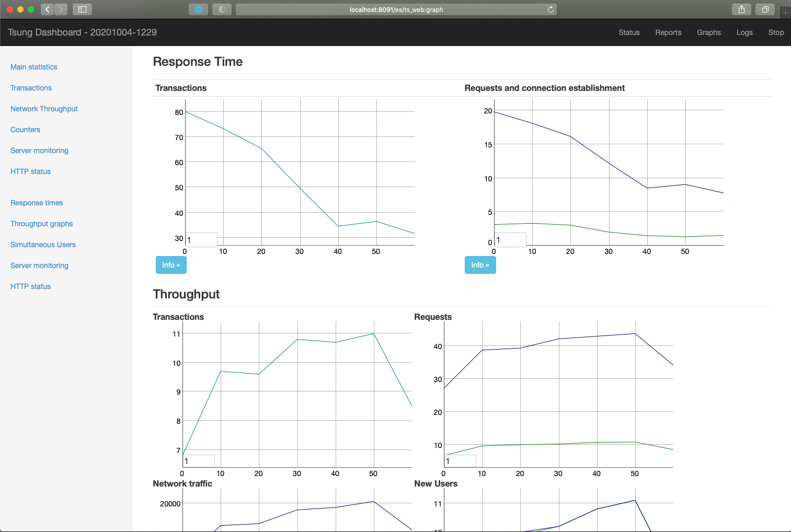Click the Requests and connection establishment title
Viewport: 791px width, 532px height.
(545, 88)
